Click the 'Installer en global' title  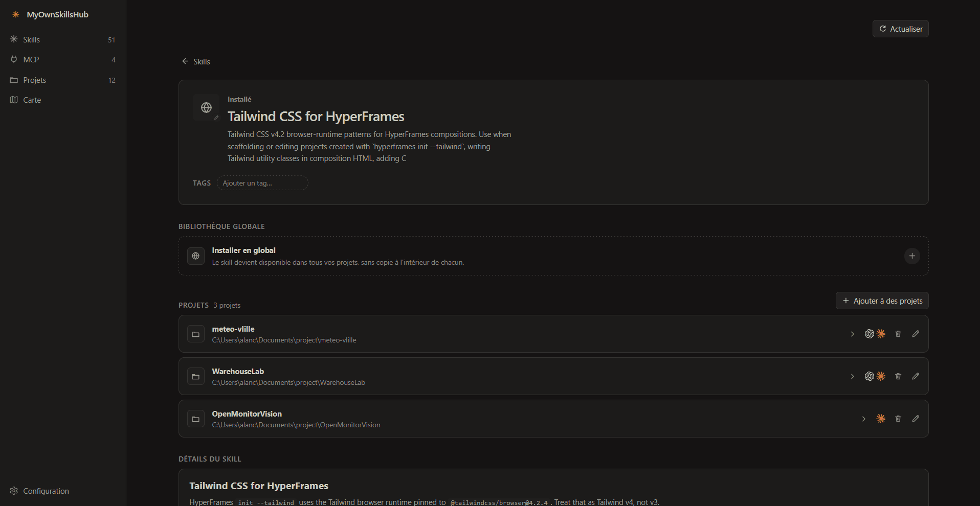[x=243, y=250]
